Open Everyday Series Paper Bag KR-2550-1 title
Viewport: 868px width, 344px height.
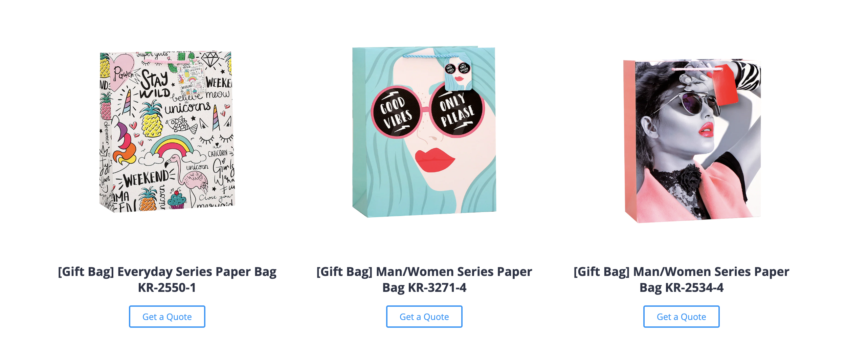(x=167, y=279)
